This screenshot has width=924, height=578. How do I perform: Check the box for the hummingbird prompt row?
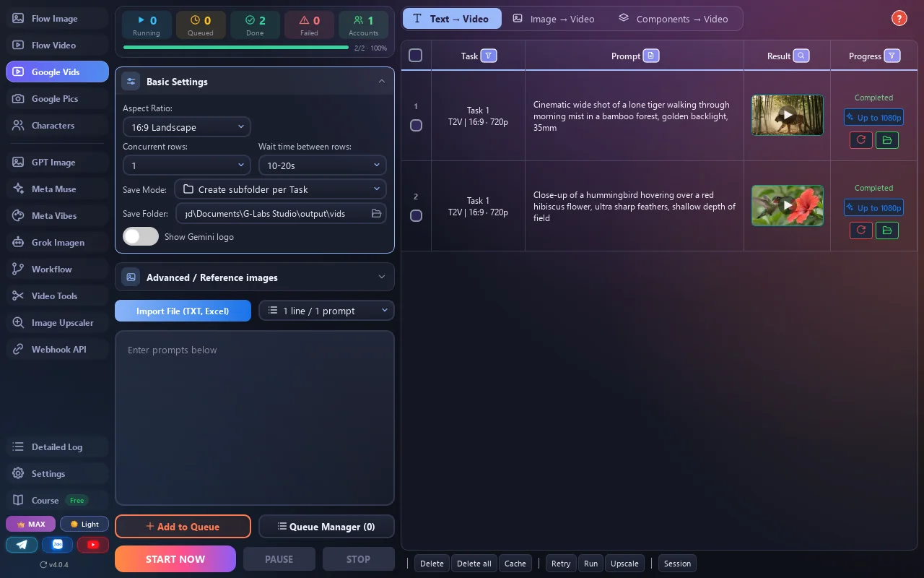[x=416, y=215]
